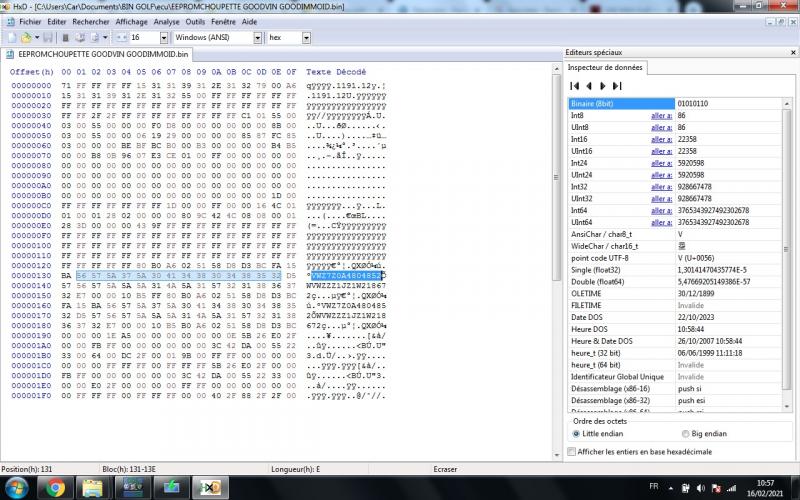Switch to HxD taskbar button

point(210,488)
